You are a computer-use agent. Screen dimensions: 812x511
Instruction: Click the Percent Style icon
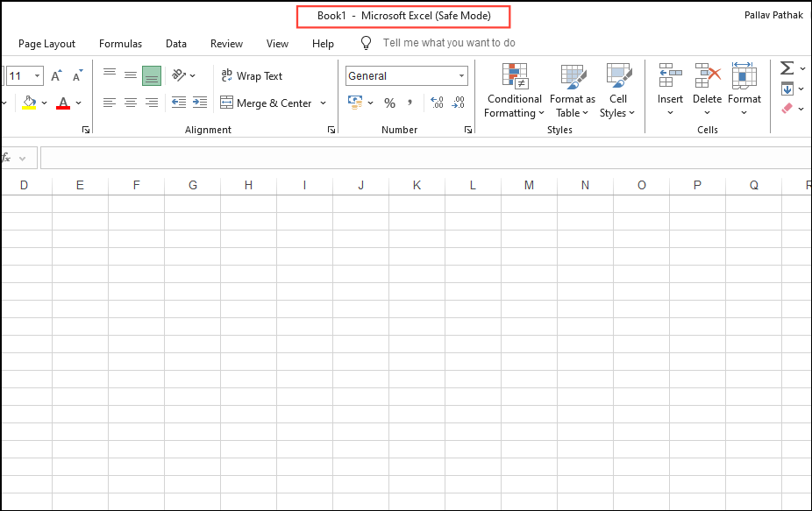[x=389, y=103]
